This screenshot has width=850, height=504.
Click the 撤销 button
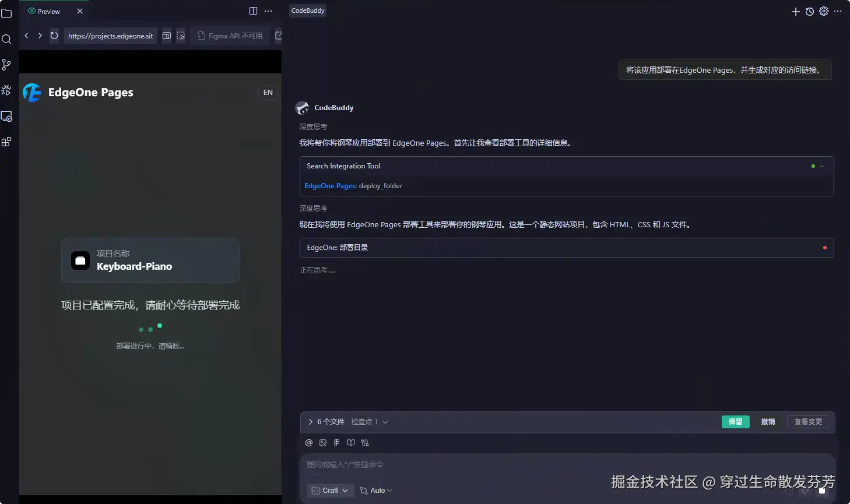pyautogui.click(x=768, y=422)
